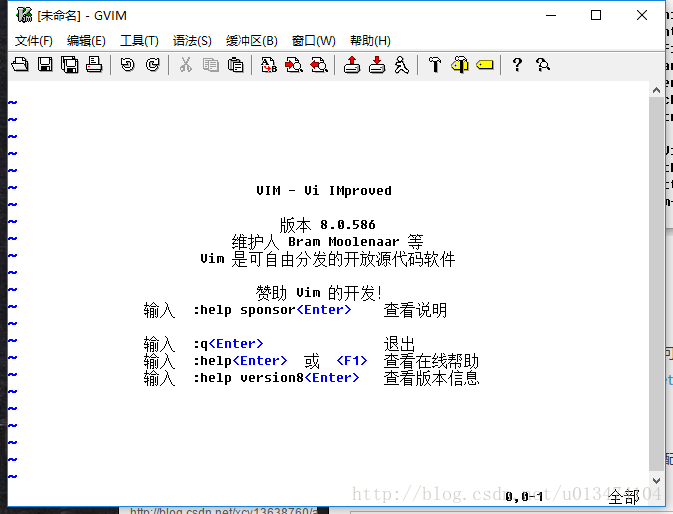
Task: Click the cursor position '0,0-1' in status line
Action: click(x=524, y=497)
